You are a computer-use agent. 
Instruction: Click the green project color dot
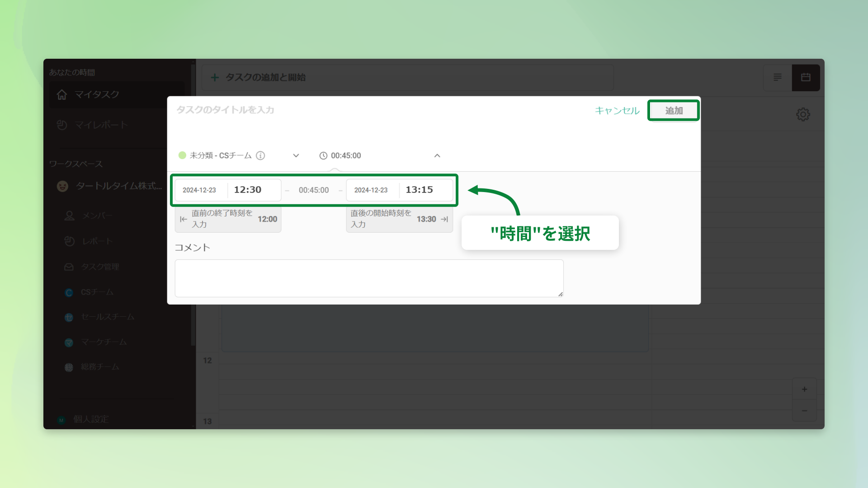pyautogui.click(x=182, y=155)
